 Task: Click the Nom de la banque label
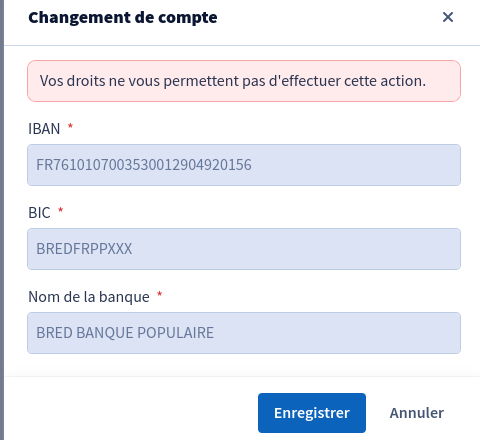pos(89,297)
